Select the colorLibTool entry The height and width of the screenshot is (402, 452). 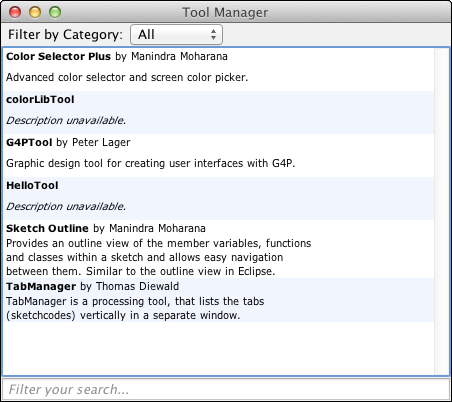[218, 112]
